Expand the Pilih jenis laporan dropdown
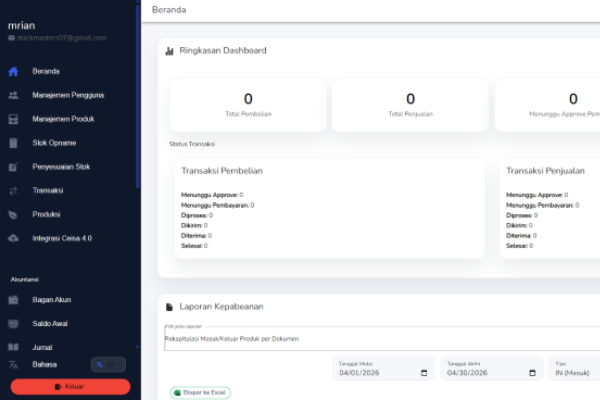The width and height of the screenshot is (600, 400). tap(380, 338)
